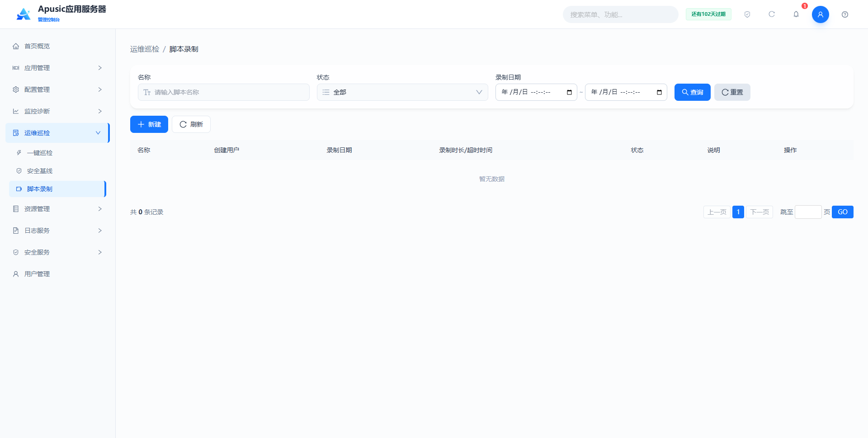Click the chart icon for 监控诊断
The image size is (868, 438).
click(16, 111)
